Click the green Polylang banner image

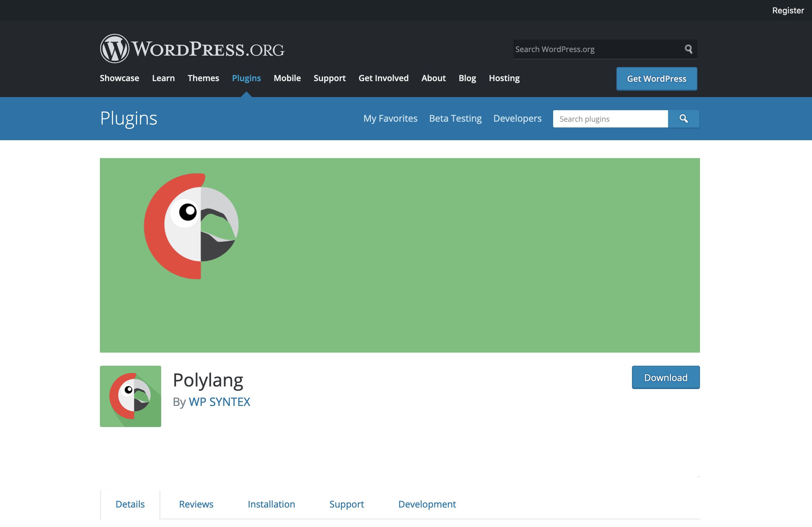click(x=399, y=254)
